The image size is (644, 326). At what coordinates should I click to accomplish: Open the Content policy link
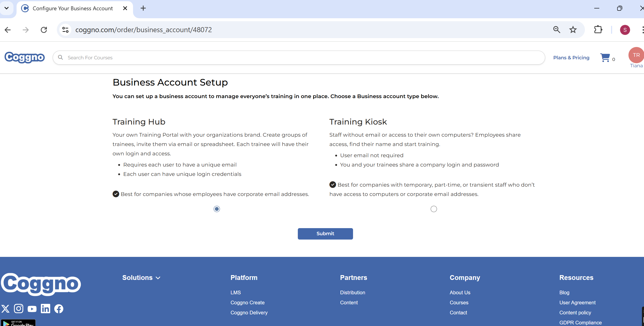coord(575,313)
